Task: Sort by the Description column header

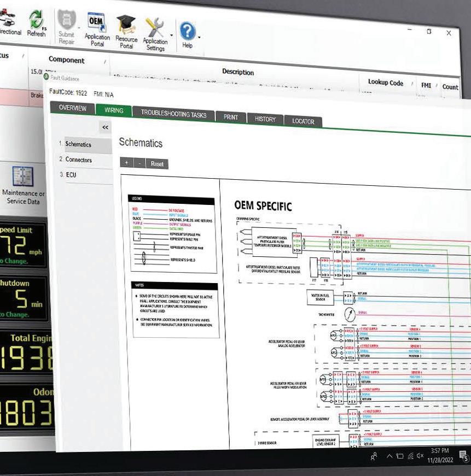Action: 238,72
